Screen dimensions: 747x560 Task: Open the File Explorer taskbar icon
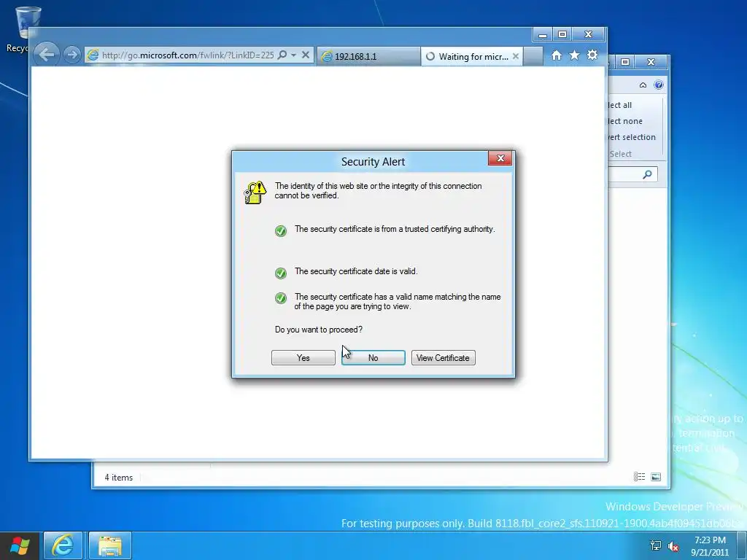[x=110, y=545]
